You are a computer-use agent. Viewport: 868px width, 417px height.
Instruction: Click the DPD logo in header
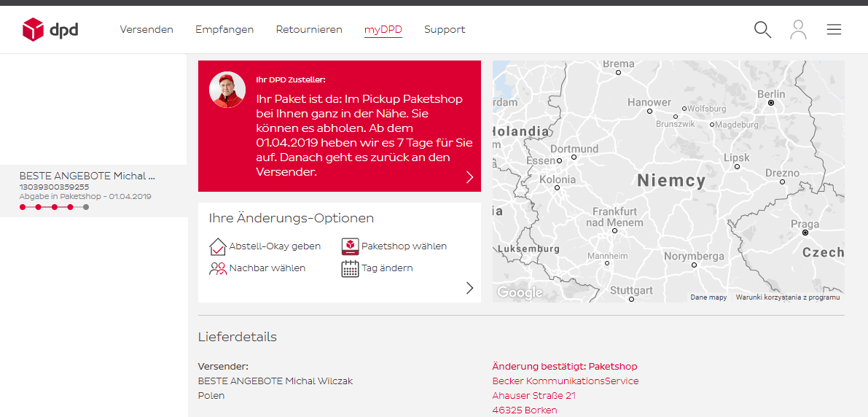(x=50, y=30)
